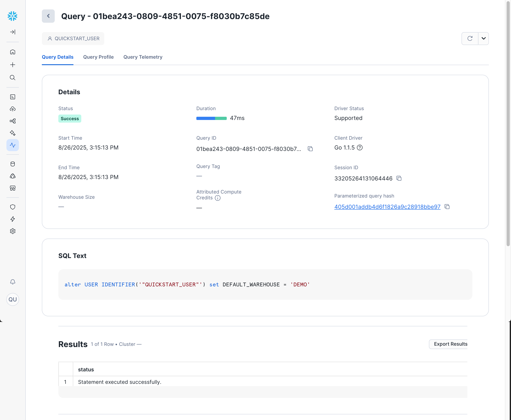Open Search in the sidebar
The image size is (511, 420).
[13, 78]
